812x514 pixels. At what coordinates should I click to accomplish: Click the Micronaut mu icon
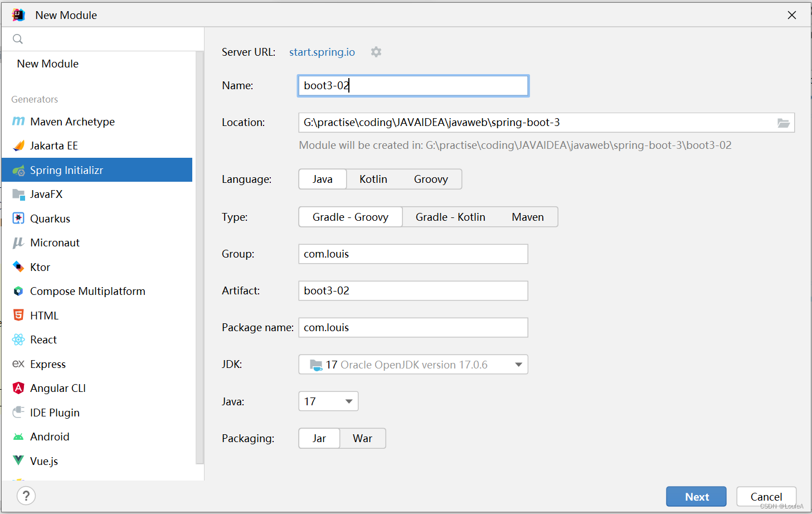coord(18,243)
